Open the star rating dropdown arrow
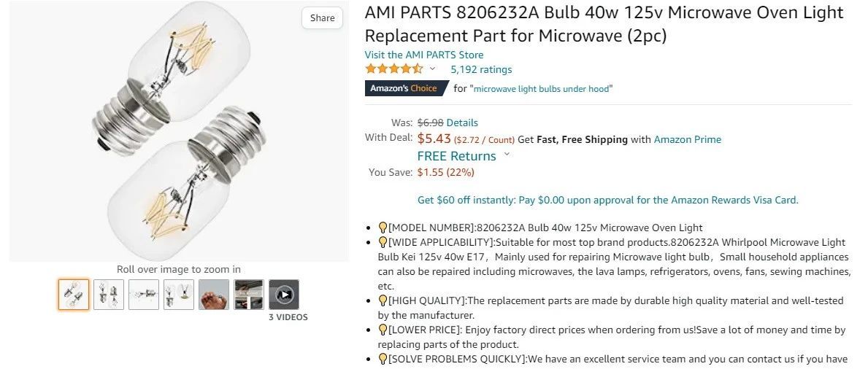Viewport: 868px width, 369px height. pos(432,69)
